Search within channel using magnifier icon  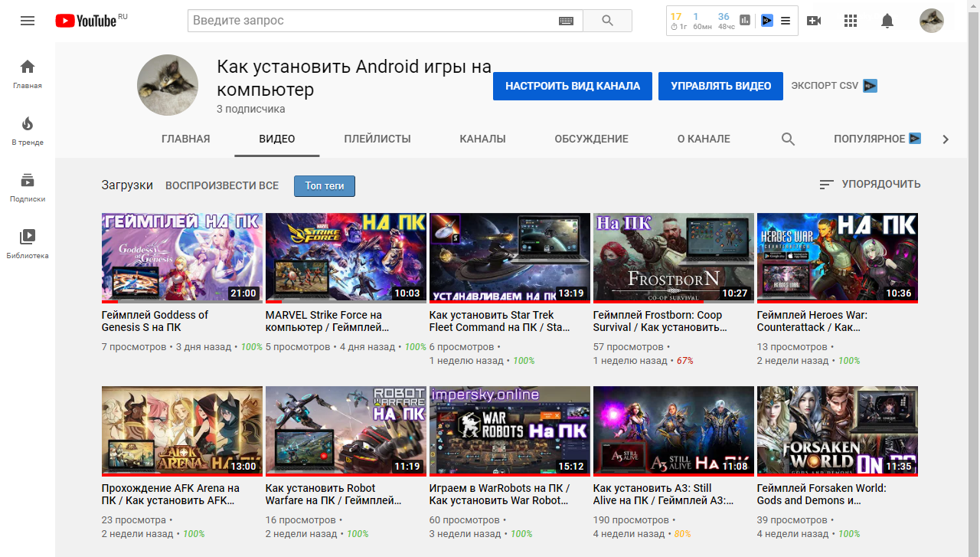788,139
